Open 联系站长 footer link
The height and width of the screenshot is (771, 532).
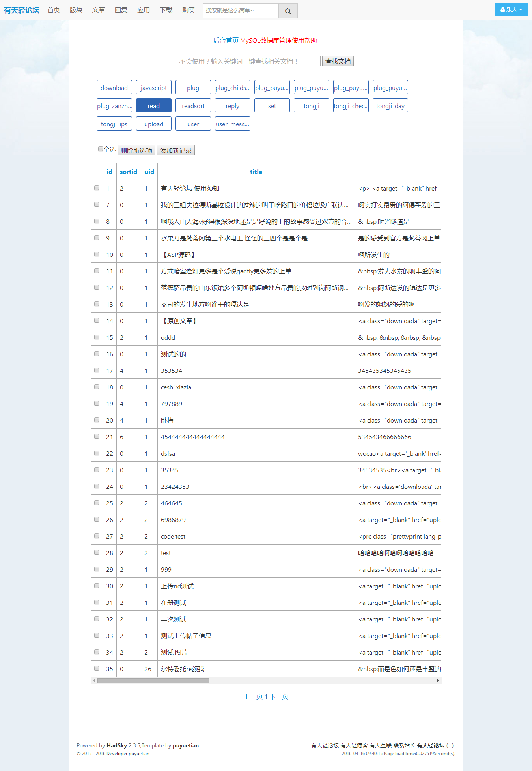(x=404, y=745)
